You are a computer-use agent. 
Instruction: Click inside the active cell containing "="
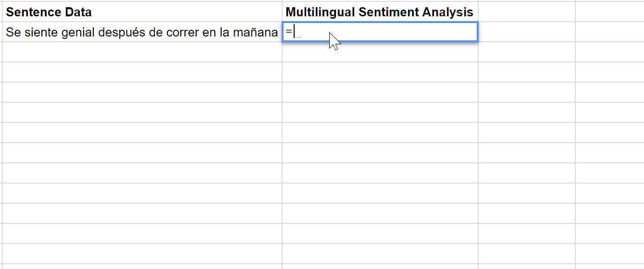point(380,32)
